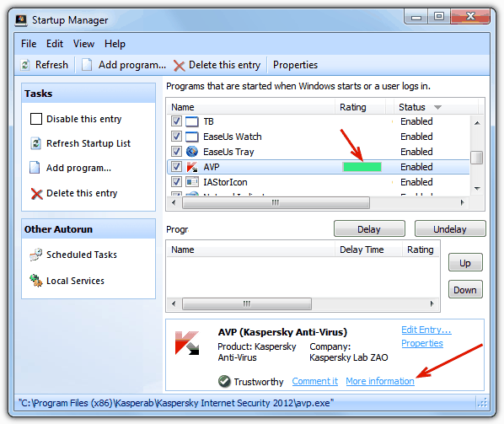Click Delete this entry toolbar label
Image resolution: width=504 pixels, height=424 pixels.
coord(224,65)
